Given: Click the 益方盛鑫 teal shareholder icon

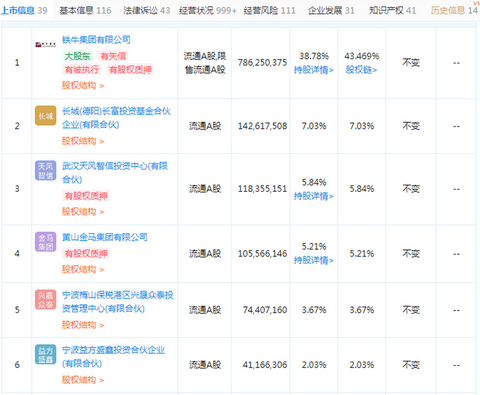Looking at the screenshot, I should [46, 354].
